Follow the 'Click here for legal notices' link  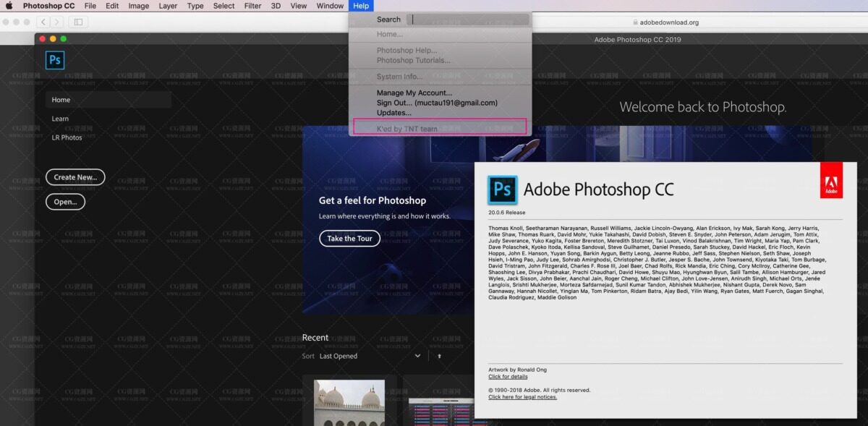pos(522,397)
